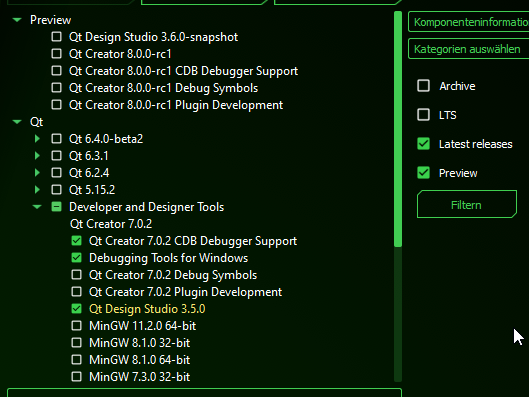
Task: Select the Qt 6.3.1 label
Action: [x=88, y=156]
